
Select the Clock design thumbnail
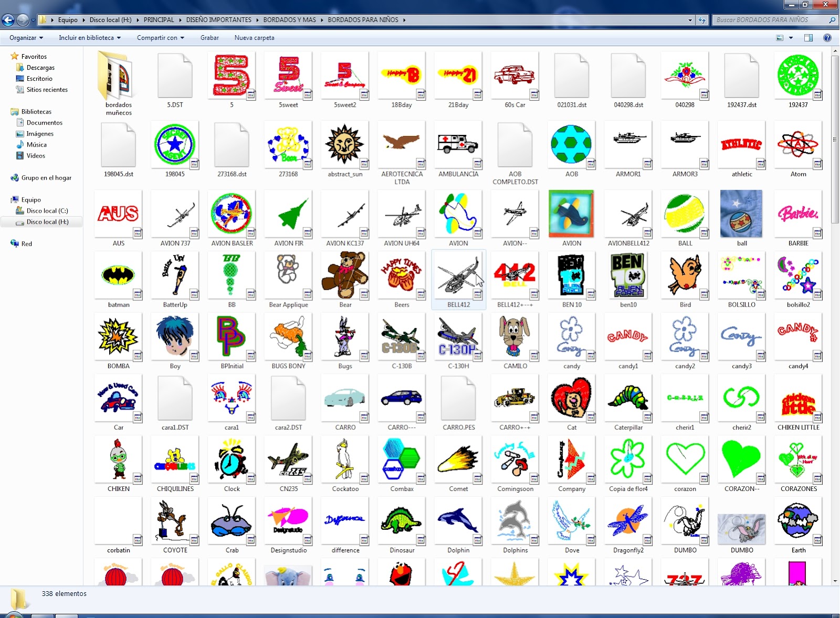[x=232, y=460]
